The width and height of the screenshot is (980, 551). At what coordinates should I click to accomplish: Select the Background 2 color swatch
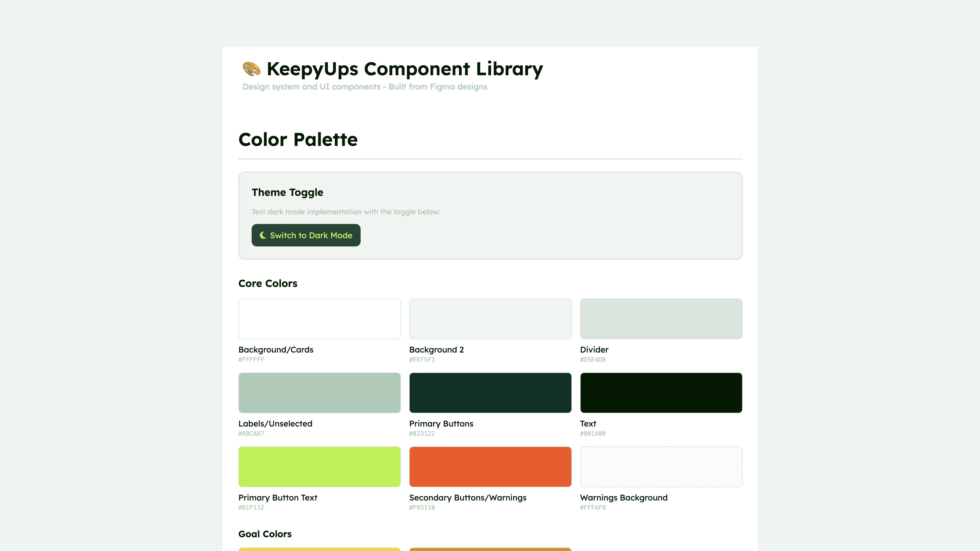coord(490,319)
